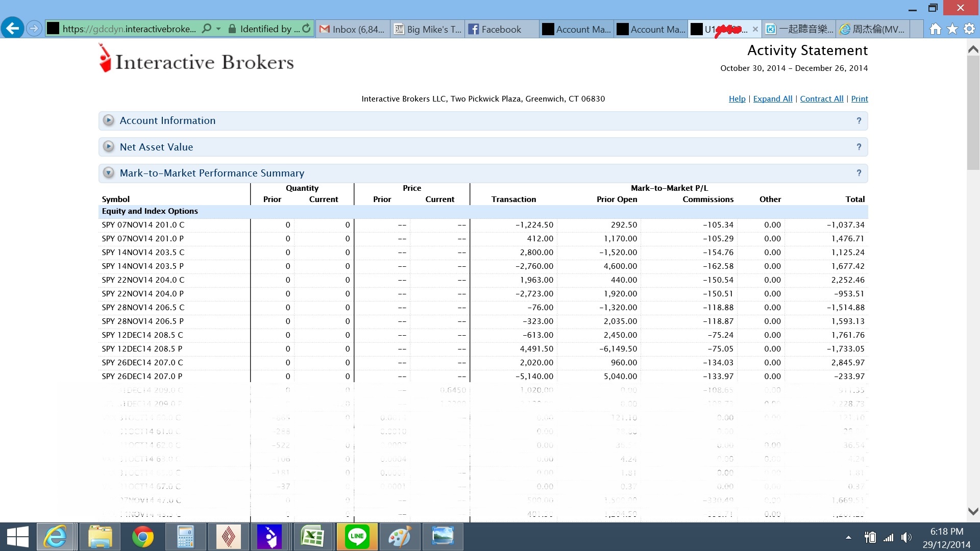Viewport: 980px width, 551px height.
Task: Switch to the Gmail Inbox tab
Action: pyautogui.click(x=353, y=29)
